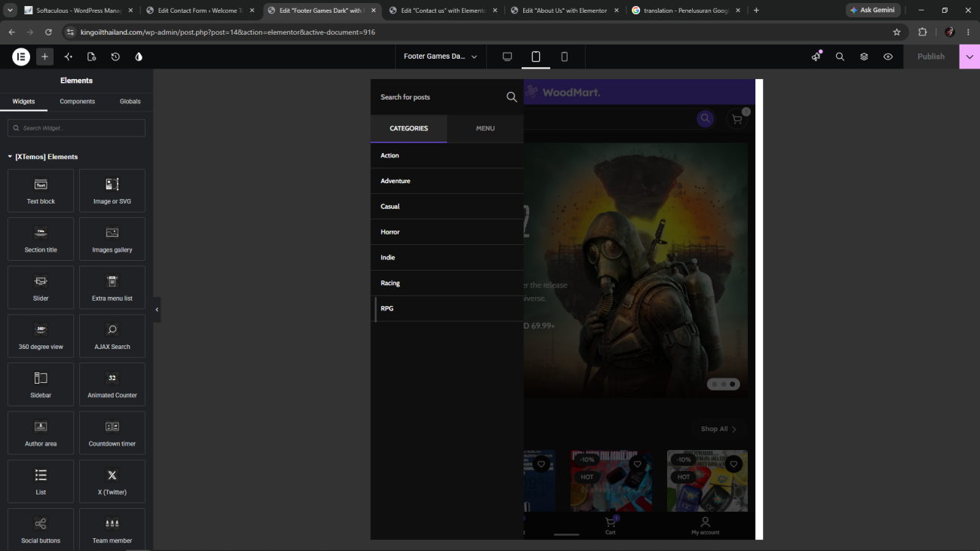This screenshot has height=551, width=980.
Task: Open the History icon in top bar
Action: [115, 57]
